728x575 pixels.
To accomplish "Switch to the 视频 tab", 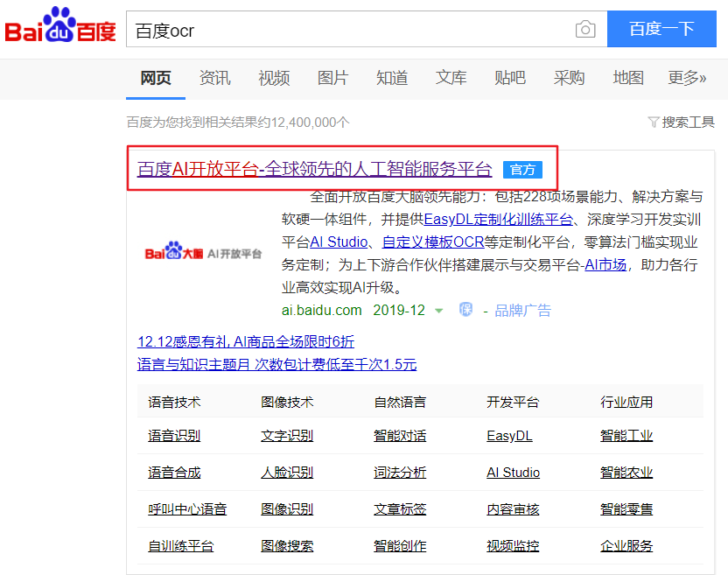I will click(274, 78).
